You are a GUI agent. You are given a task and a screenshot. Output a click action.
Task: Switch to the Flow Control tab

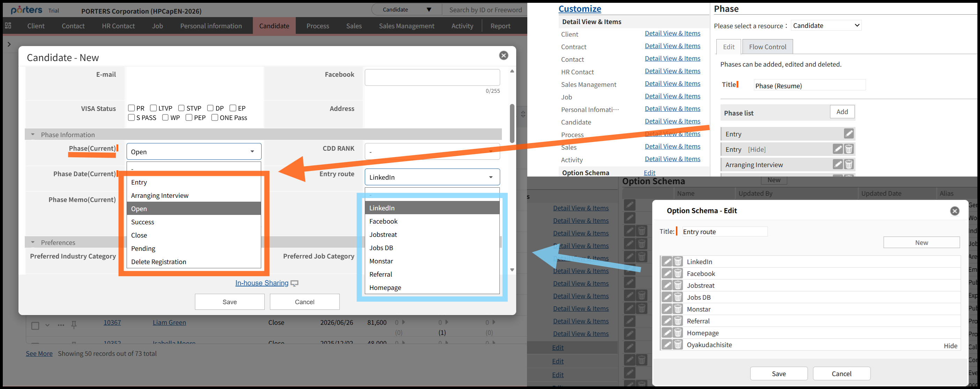[767, 47]
